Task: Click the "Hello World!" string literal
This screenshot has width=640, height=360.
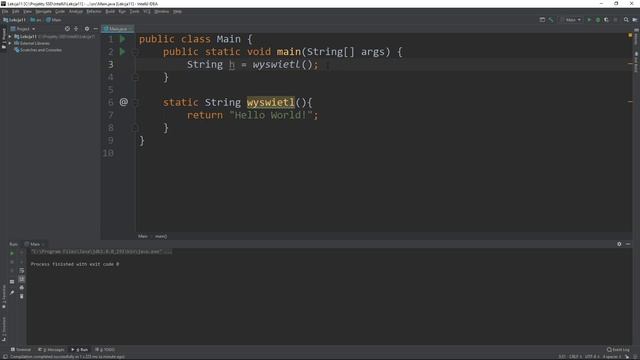Action: click(x=271, y=115)
